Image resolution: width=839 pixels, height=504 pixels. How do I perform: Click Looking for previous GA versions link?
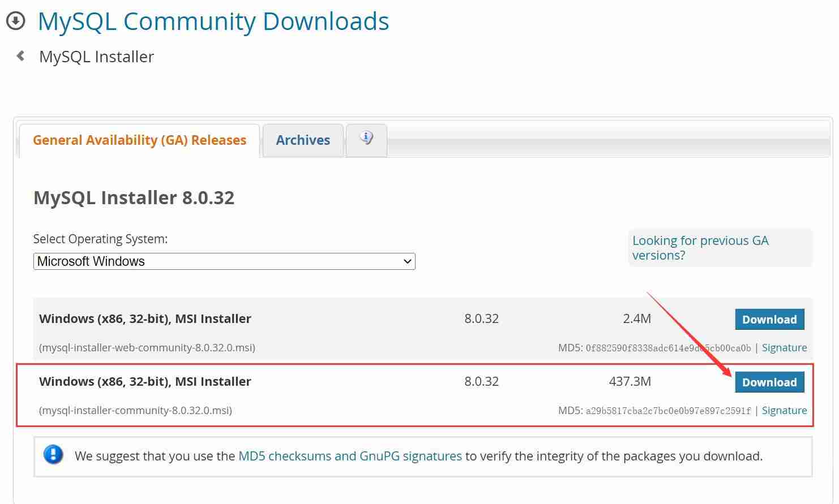[x=700, y=248]
